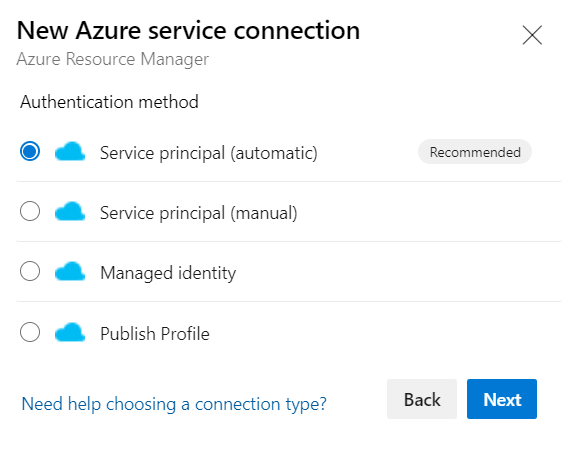Choose the Service principal (manual) radio button

(30, 211)
